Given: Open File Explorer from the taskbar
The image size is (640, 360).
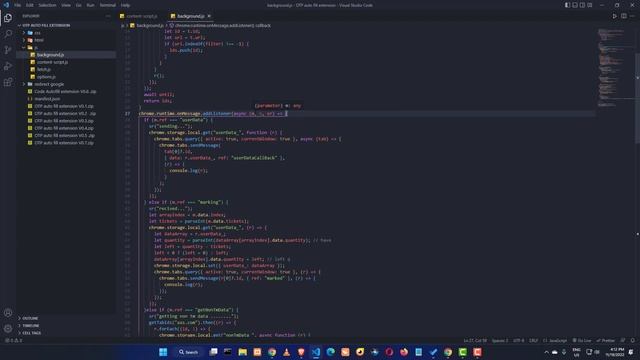Looking at the screenshot, I should 242,352.
